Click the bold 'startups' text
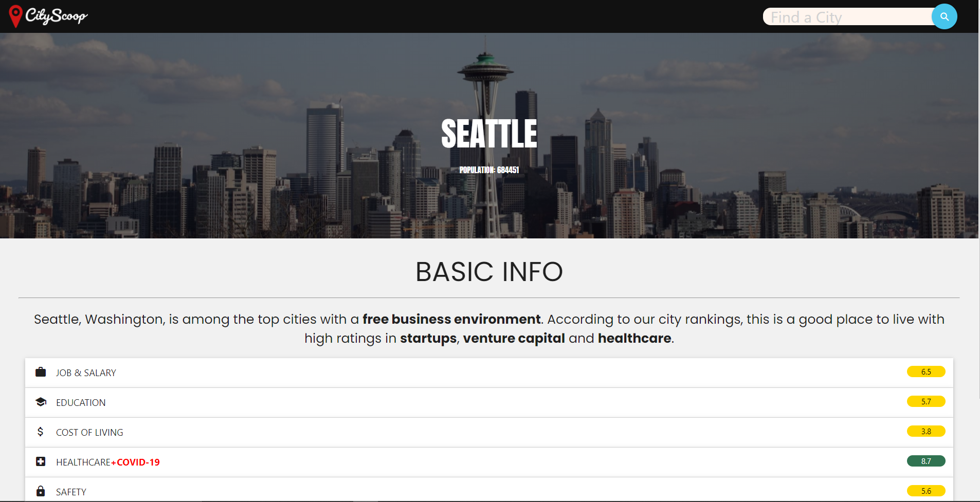The image size is (980, 502). [x=428, y=339]
